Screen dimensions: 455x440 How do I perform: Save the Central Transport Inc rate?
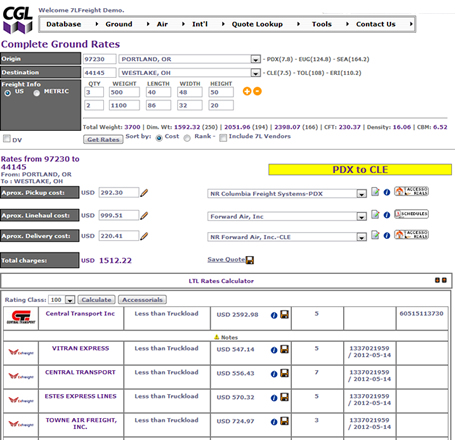284,315
